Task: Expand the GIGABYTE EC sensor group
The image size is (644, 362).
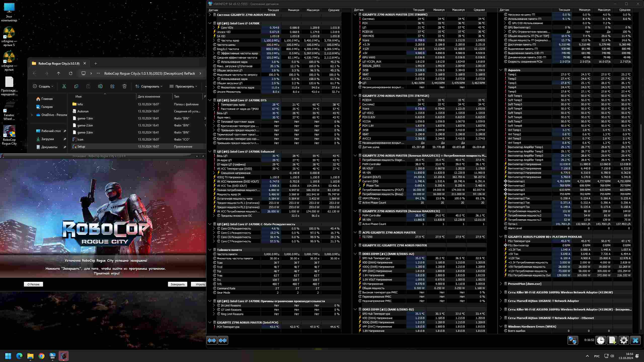Action: click(355, 245)
